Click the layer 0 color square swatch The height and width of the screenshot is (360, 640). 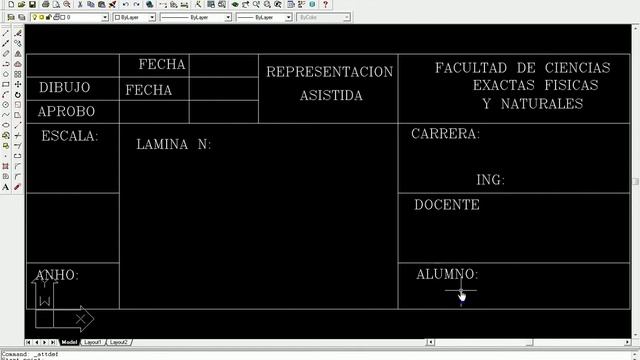tap(64, 17)
